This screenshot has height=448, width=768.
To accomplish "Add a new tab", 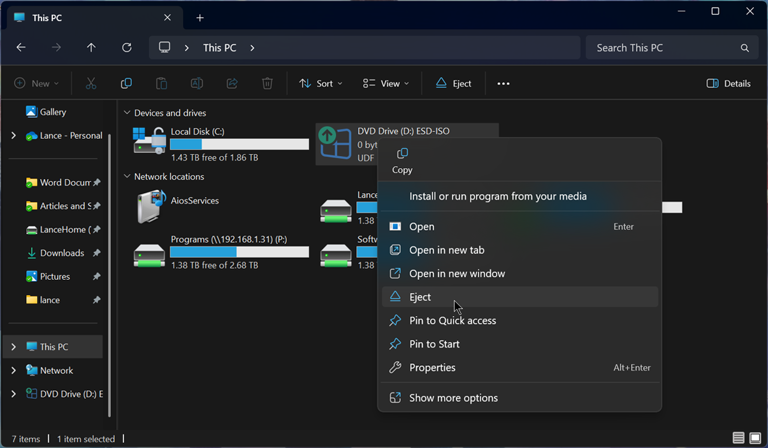I will 200,18.
